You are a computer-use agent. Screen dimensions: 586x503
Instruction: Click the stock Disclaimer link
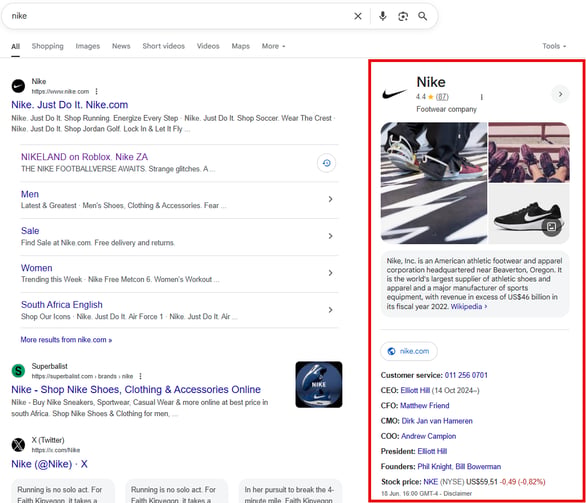click(x=457, y=493)
